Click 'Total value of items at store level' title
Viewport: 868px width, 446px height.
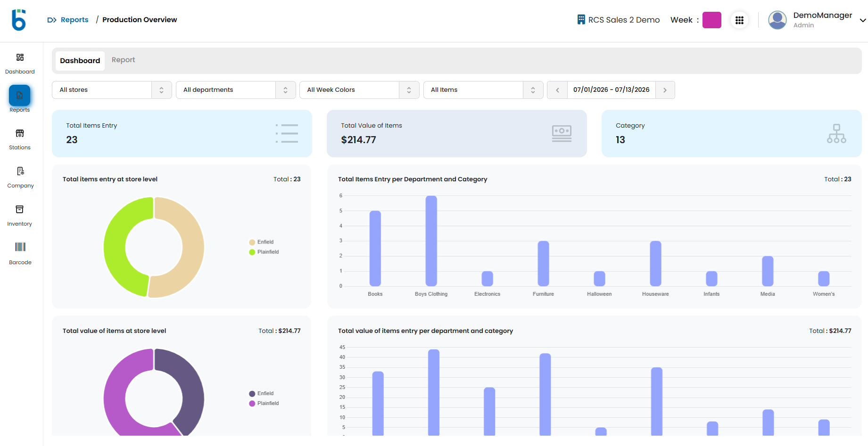[114, 331]
